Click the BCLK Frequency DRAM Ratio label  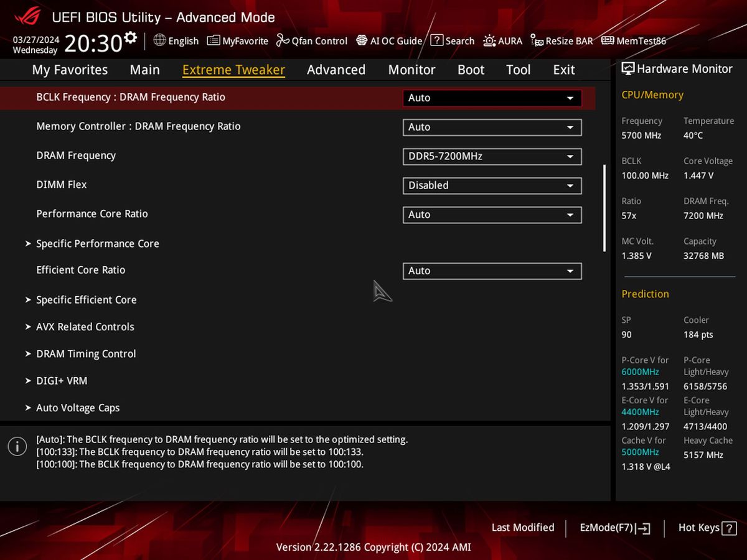[131, 97]
